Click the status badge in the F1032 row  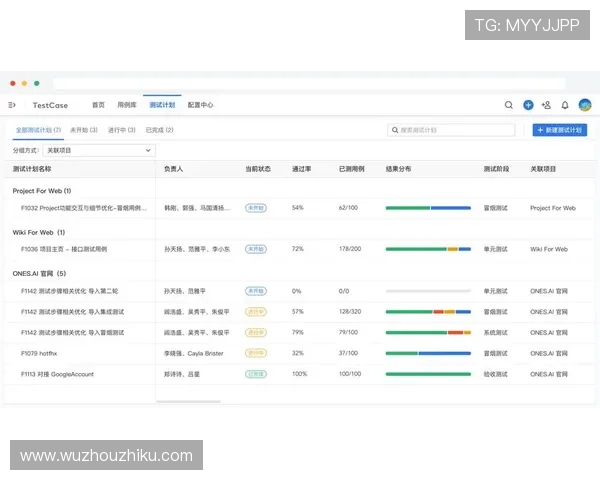click(256, 208)
